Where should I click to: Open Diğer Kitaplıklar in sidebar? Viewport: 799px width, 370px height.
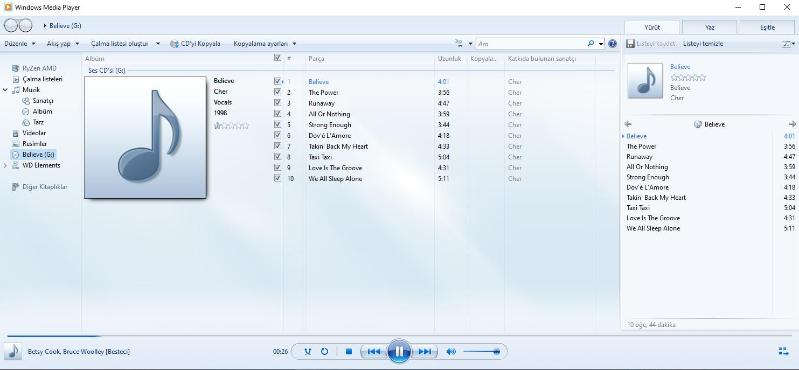39,187
